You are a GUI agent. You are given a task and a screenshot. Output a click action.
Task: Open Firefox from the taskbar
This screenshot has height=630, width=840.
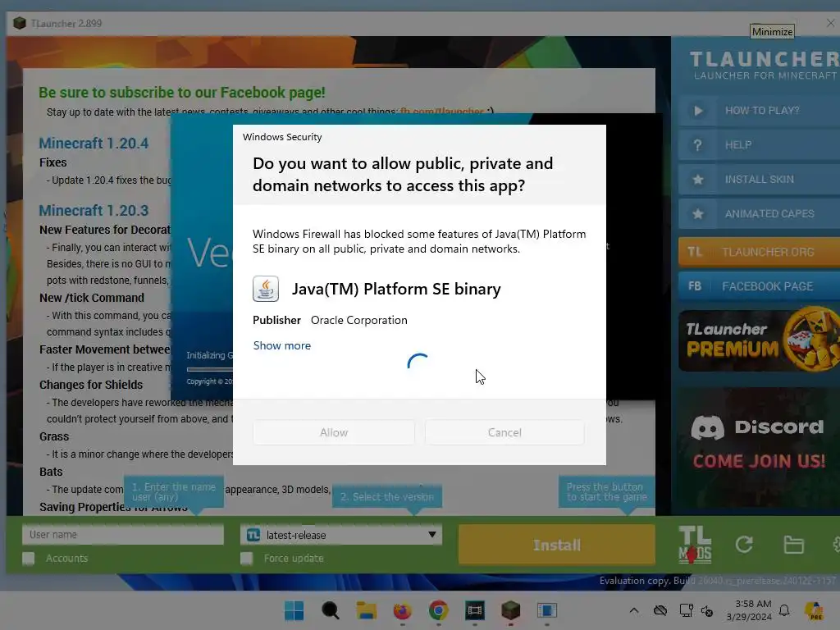click(402, 610)
